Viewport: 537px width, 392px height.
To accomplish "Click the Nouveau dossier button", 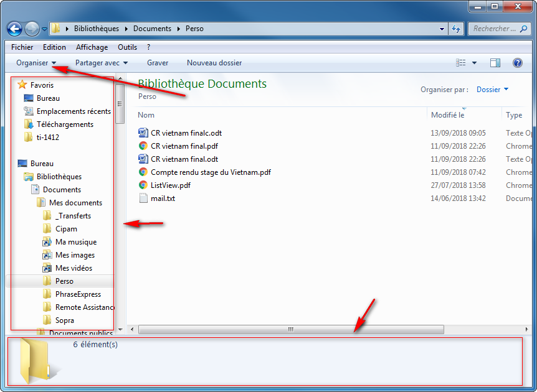I will [214, 63].
